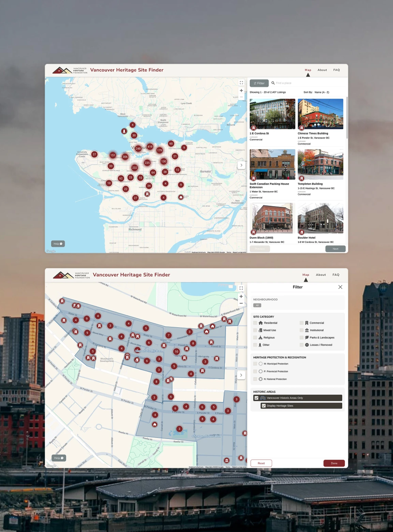This screenshot has width=393, height=532.
Task: Select the home marker near Keefer Pl
Action: click(x=155, y=425)
